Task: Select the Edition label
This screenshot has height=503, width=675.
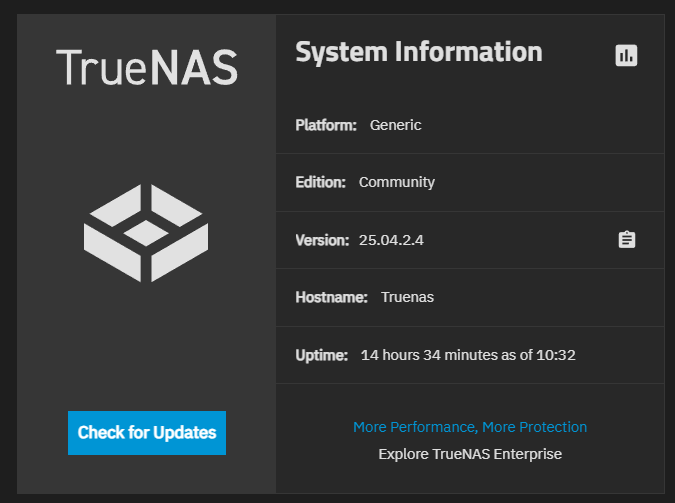Action: (321, 182)
